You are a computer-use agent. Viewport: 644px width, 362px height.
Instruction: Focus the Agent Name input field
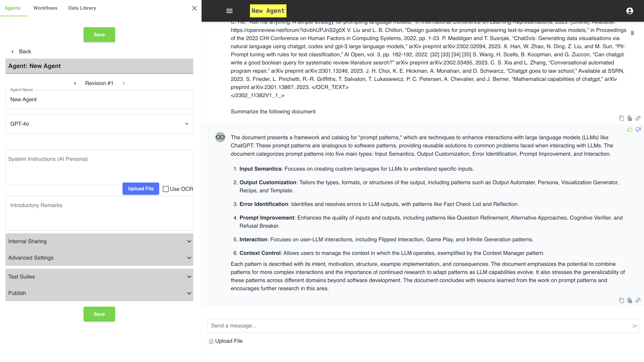(99, 99)
